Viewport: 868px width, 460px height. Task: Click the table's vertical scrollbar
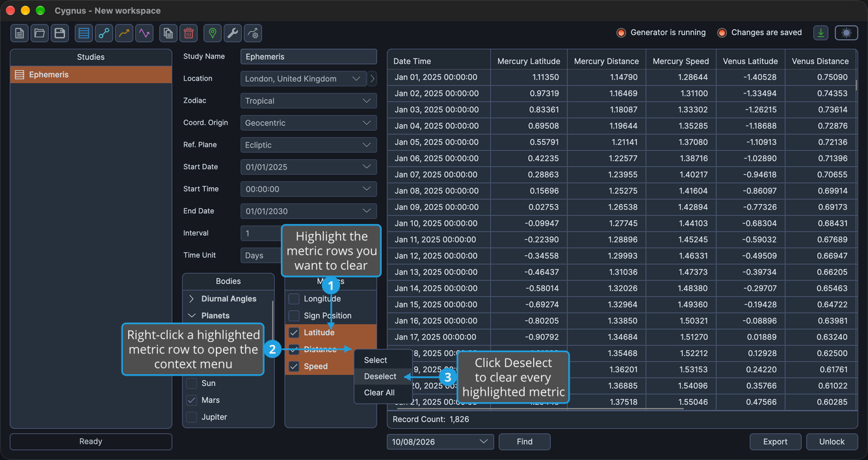pyautogui.click(x=856, y=84)
